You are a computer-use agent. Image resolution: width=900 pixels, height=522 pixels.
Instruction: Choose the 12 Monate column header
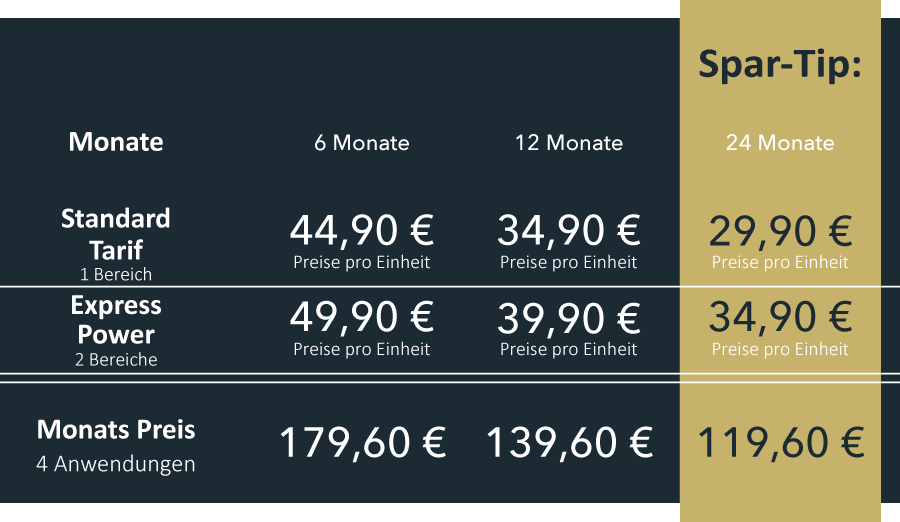click(568, 142)
